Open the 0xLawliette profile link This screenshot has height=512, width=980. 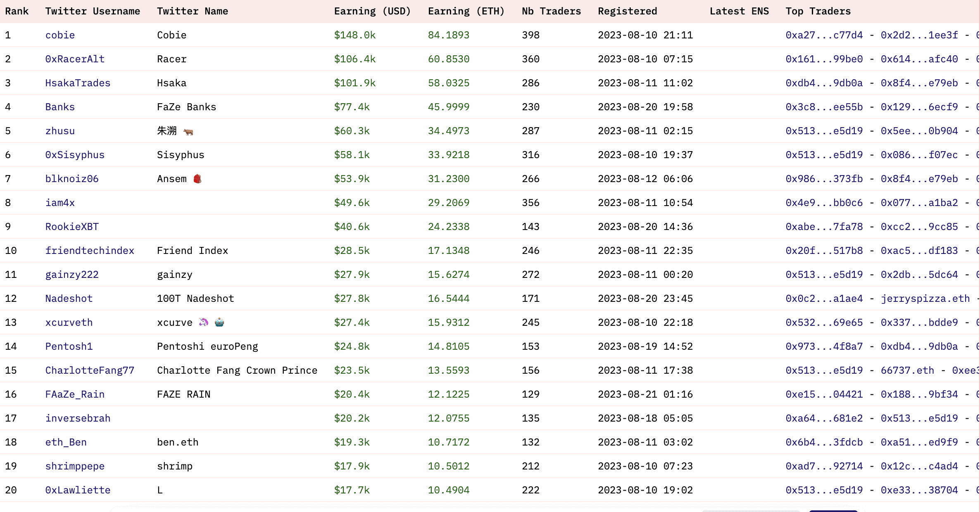[78, 490]
